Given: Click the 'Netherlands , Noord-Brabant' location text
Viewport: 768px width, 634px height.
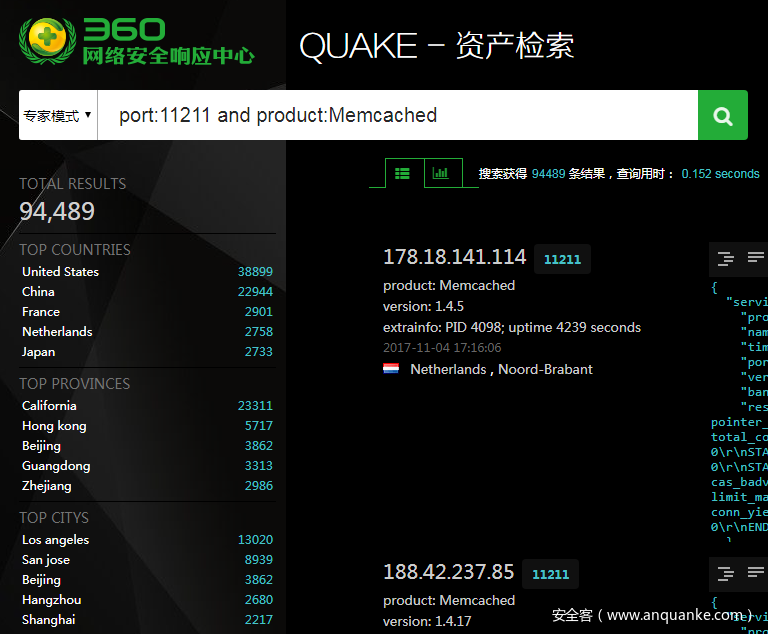Looking at the screenshot, I should coord(502,369).
